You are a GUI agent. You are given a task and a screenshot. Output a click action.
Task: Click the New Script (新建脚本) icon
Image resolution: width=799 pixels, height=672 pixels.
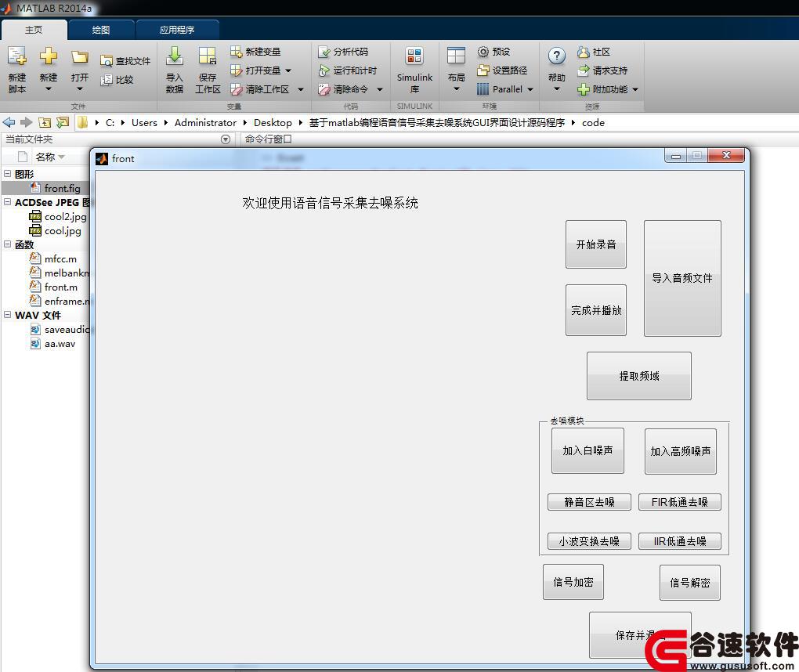tap(16, 56)
